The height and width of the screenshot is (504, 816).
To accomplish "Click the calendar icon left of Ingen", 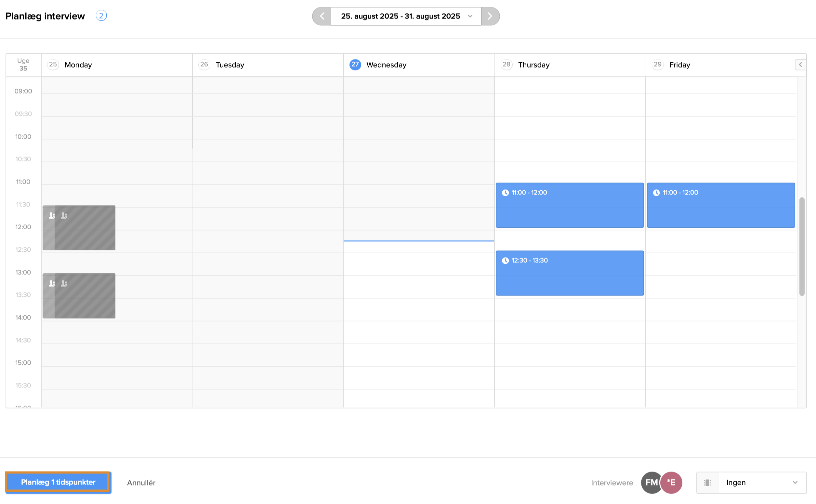I will pos(707,482).
